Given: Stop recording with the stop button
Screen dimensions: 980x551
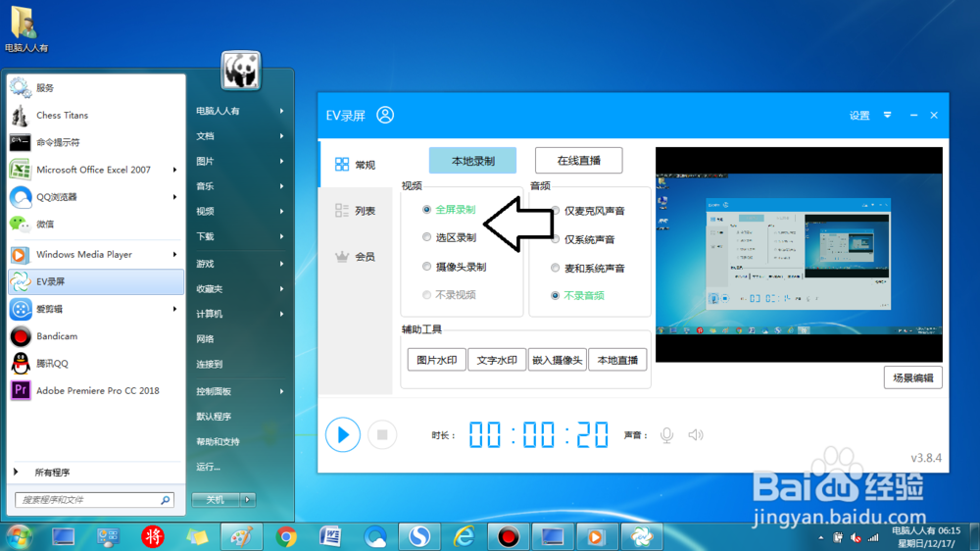Looking at the screenshot, I should click(x=382, y=434).
